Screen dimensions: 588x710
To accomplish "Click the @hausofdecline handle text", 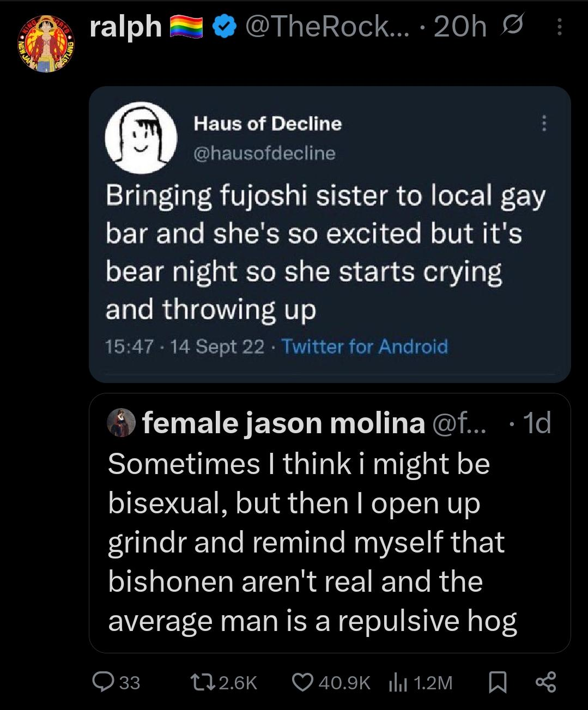I will coord(264,153).
